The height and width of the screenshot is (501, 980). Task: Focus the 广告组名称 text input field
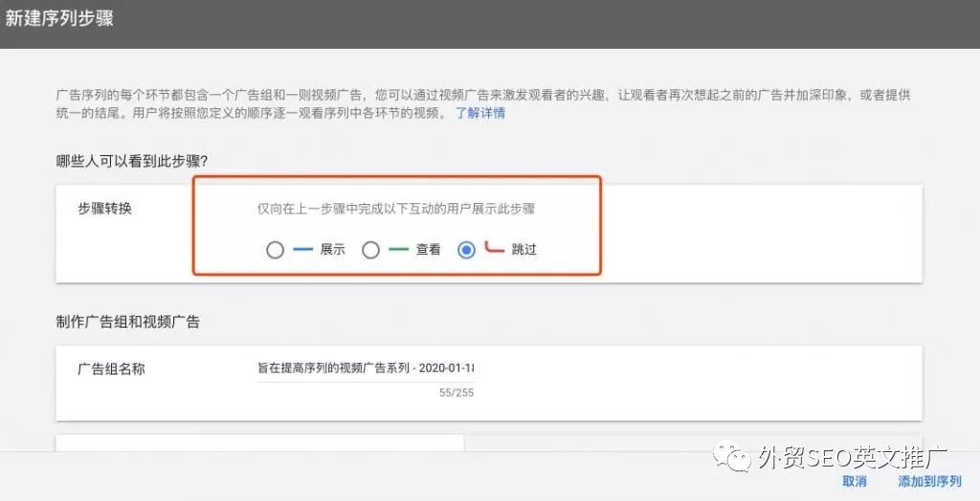point(366,368)
